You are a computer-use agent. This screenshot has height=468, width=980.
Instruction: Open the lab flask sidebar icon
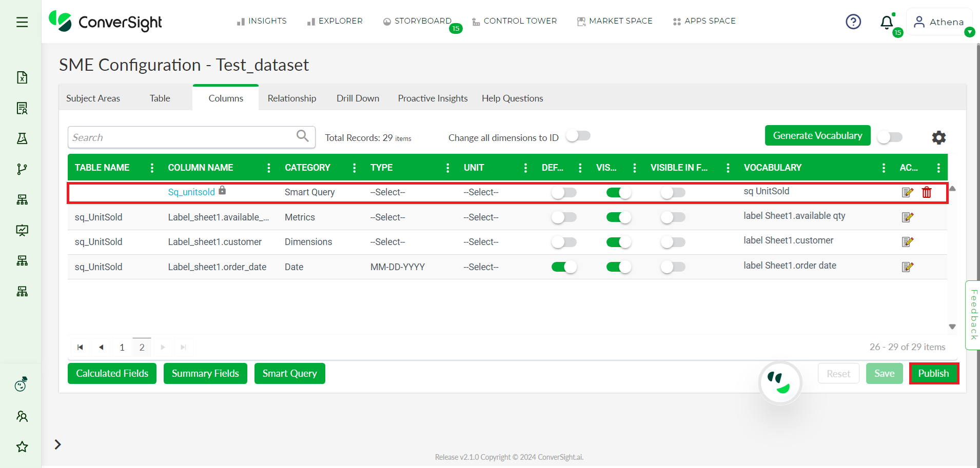[x=22, y=138]
